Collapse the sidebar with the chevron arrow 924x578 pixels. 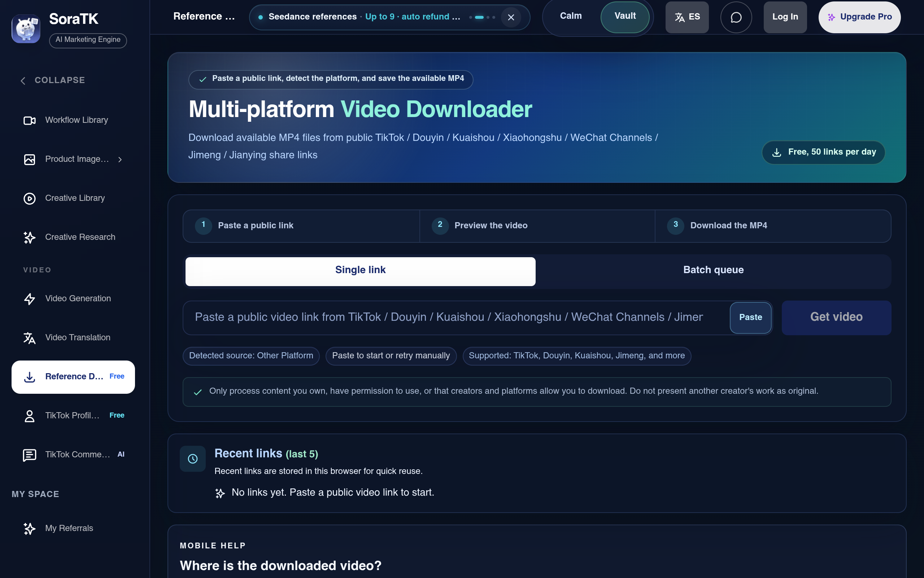(23, 81)
